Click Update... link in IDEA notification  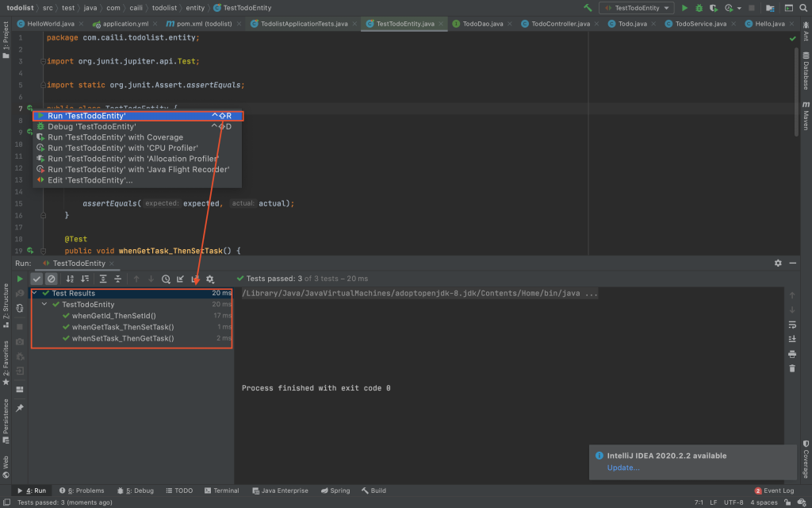pyautogui.click(x=623, y=468)
